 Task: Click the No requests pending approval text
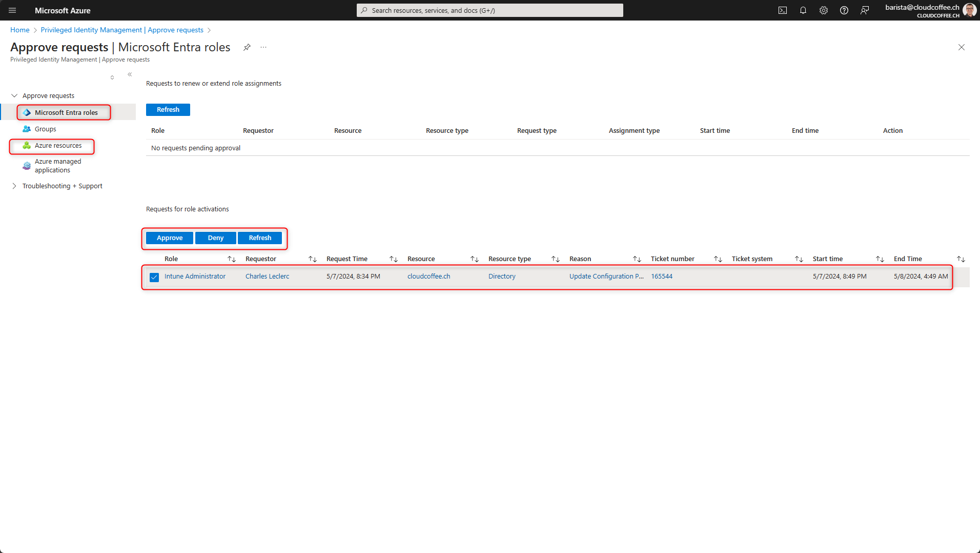[x=196, y=148]
